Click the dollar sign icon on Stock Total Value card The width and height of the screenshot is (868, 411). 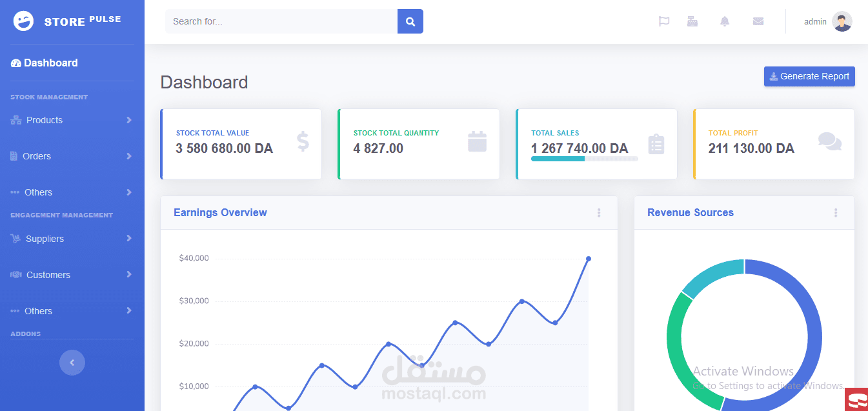pyautogui.click(x=303, y=141)
